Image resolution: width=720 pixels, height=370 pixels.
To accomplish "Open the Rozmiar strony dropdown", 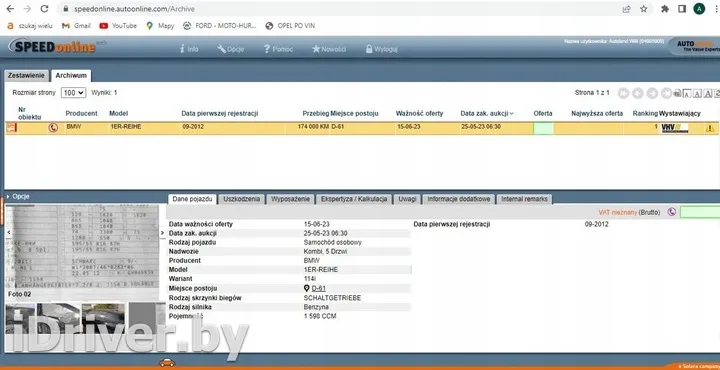I will pyautogui.click(x=73, y=93).
